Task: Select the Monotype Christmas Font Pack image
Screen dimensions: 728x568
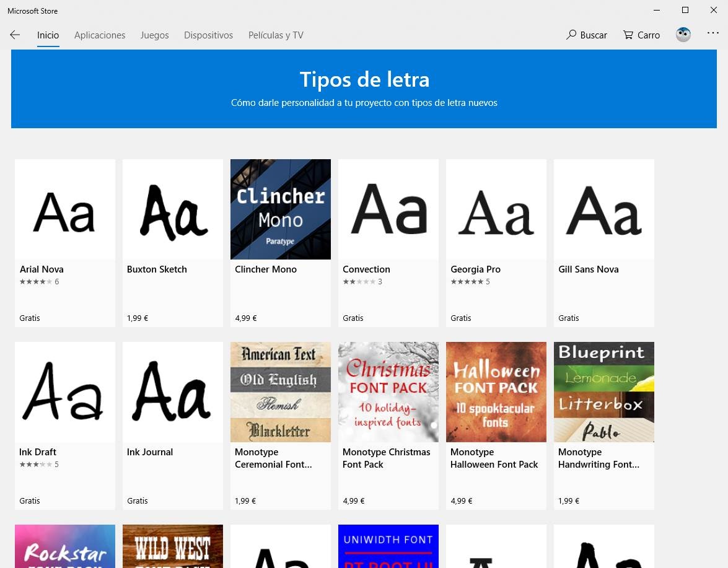Action: coord(388,392)
